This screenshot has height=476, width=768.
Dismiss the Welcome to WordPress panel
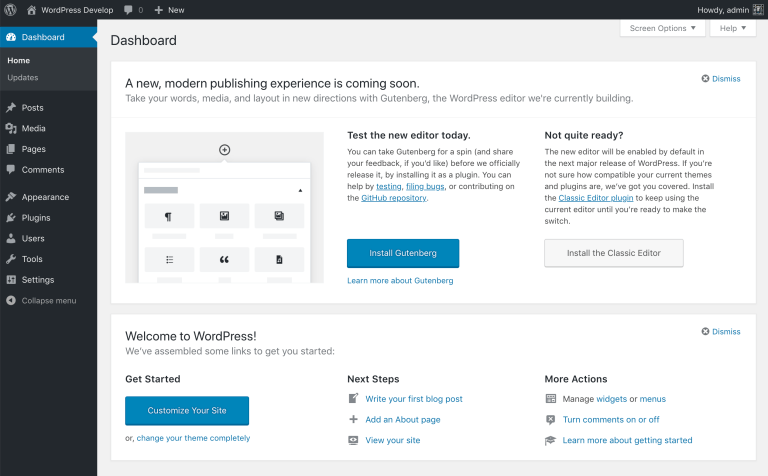[721, 331]
